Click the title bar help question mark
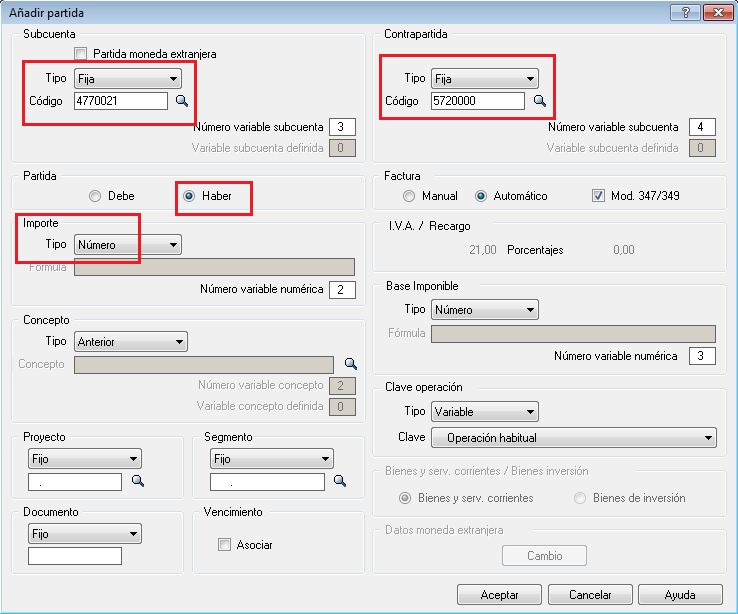Image resolution: width=738 pixels, height=614 pixels. [x=686, y=12]
